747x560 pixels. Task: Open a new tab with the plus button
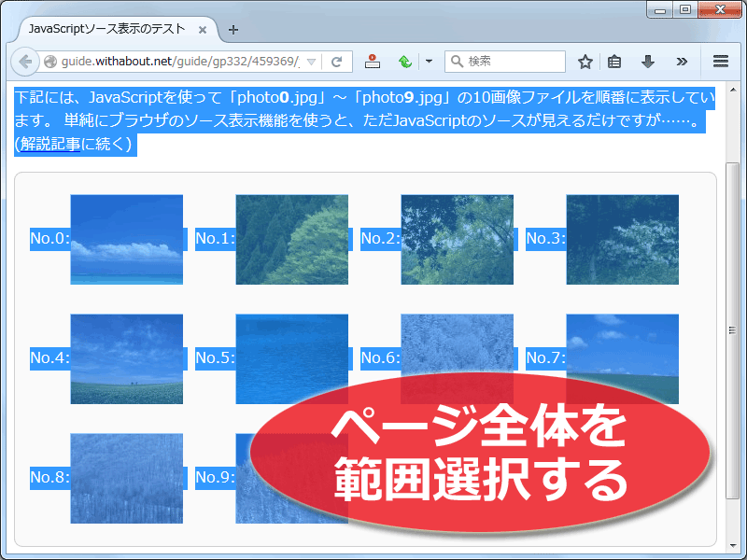pyautogui.click(x=233, y=29)
